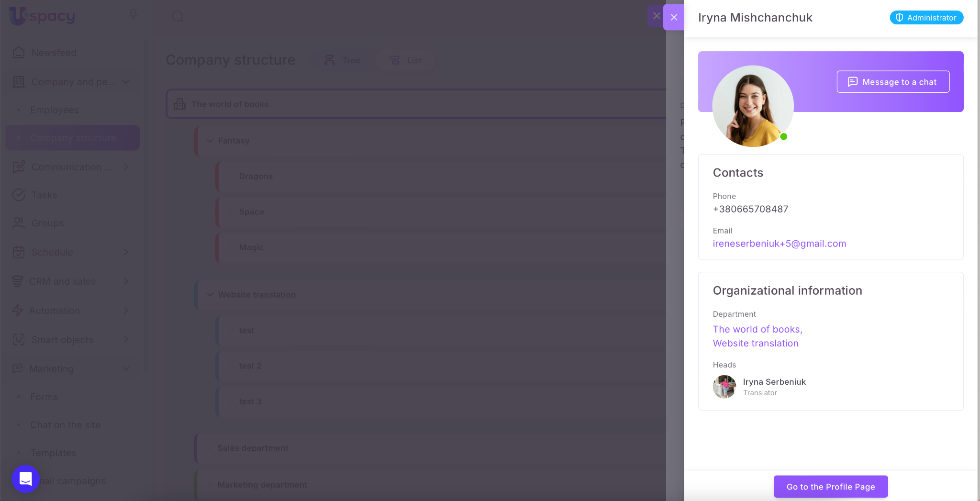Image resolution: width=980 pixels, height=501 pixels.
Task: Click the pin sidebar icon
Action: (x=134, y=14)
